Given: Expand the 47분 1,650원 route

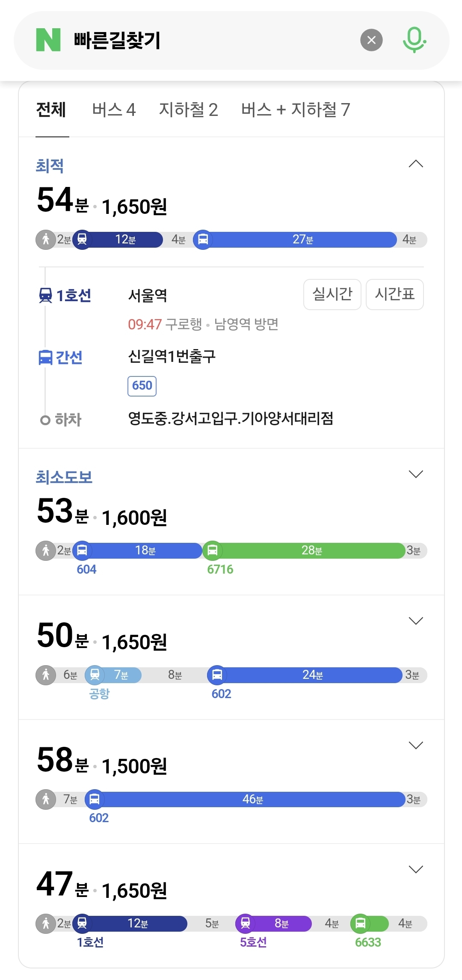Looking at the screenshot, I should [x=416, y=869].
